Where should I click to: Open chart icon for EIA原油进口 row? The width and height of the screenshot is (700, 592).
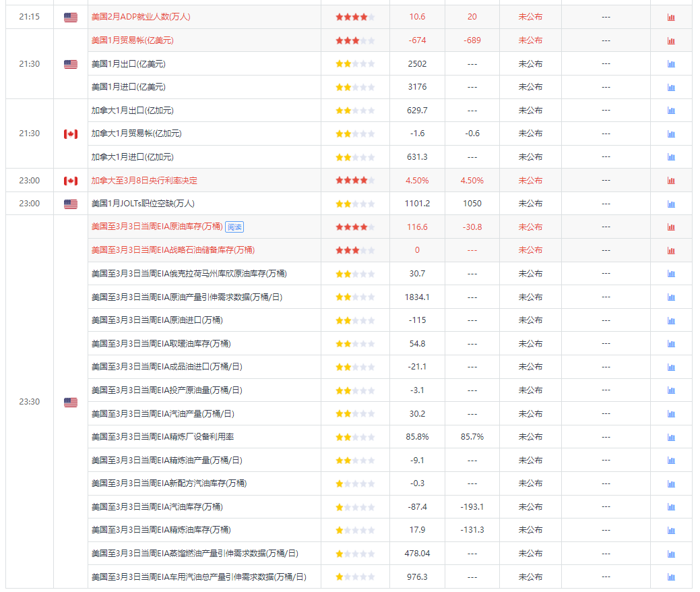tap(671, 320)
